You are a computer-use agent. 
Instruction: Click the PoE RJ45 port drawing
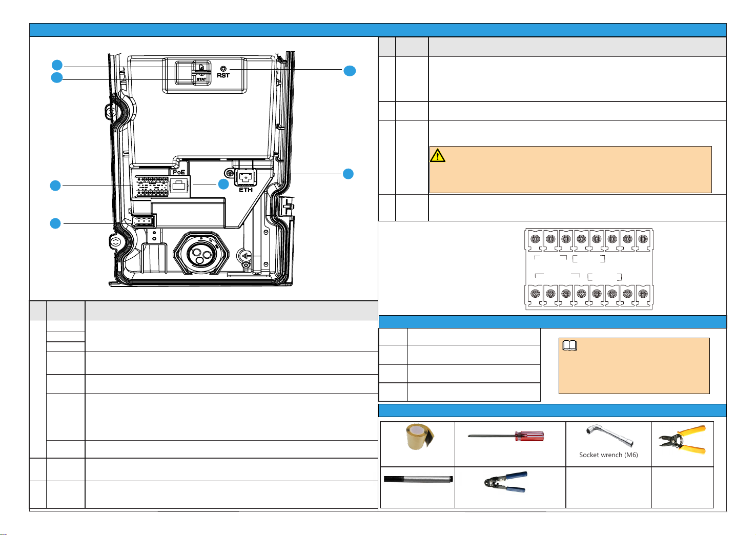click(x=180, y=186)
